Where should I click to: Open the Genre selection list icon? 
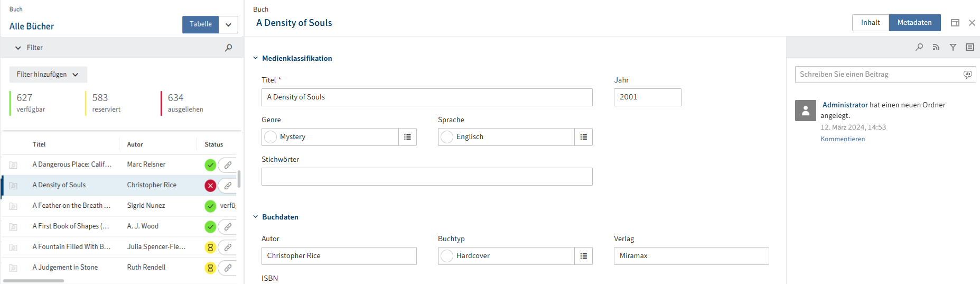(407, 137)
